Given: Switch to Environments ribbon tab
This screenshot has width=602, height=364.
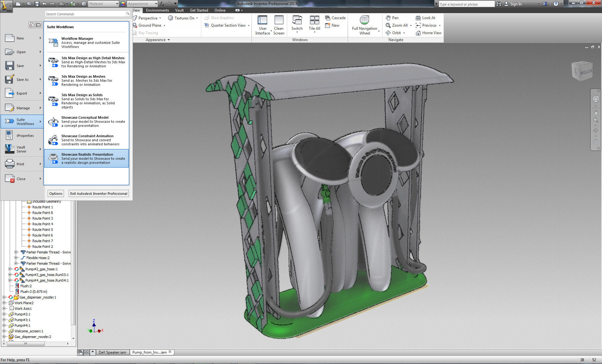Looking at the screenshot, I should pos(157,10).
